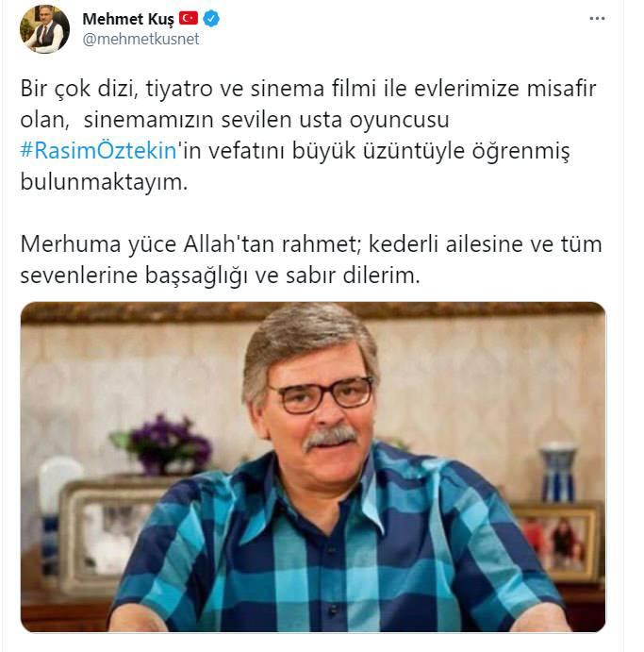Click the Turkish flag emoji beside name
The height and width of the screenshot is (652, 644).
click(x=189, y=18)
